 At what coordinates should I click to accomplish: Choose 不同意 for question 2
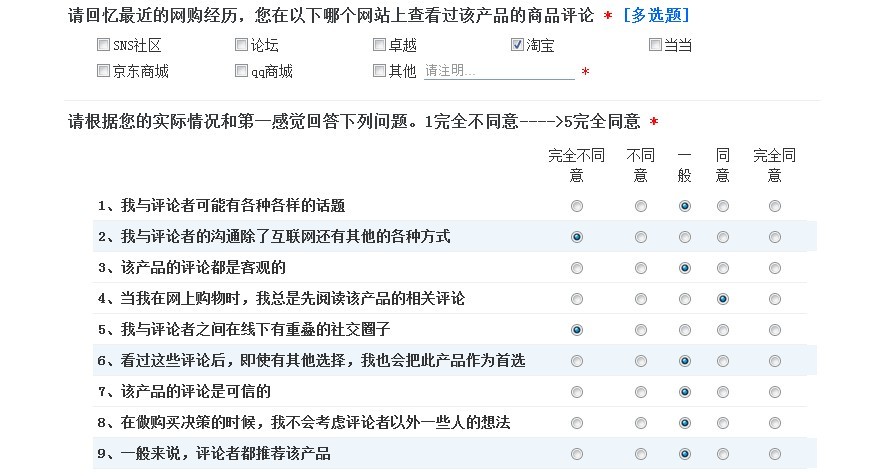point(641,237)
